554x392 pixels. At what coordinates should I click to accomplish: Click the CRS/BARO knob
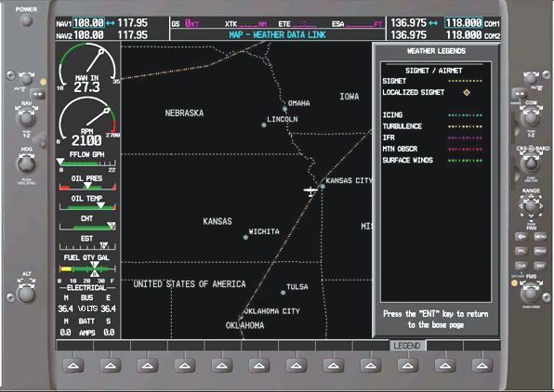[531, 163]
